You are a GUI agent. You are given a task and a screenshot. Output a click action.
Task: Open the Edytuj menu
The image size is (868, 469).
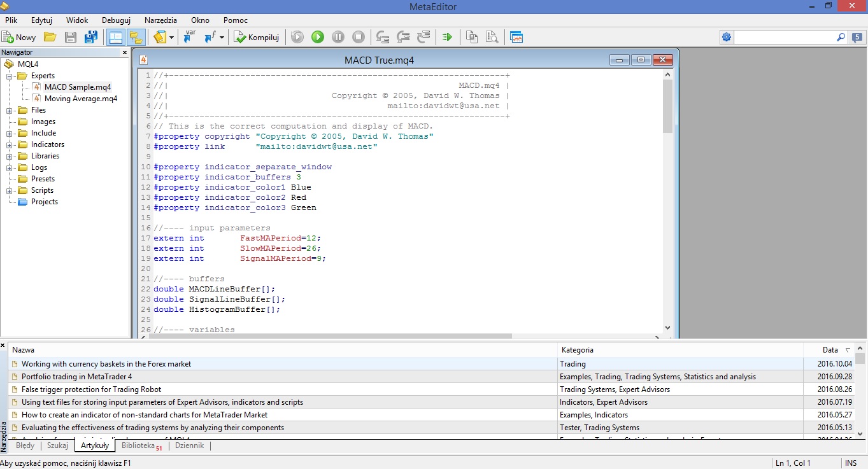coord(41,20)
